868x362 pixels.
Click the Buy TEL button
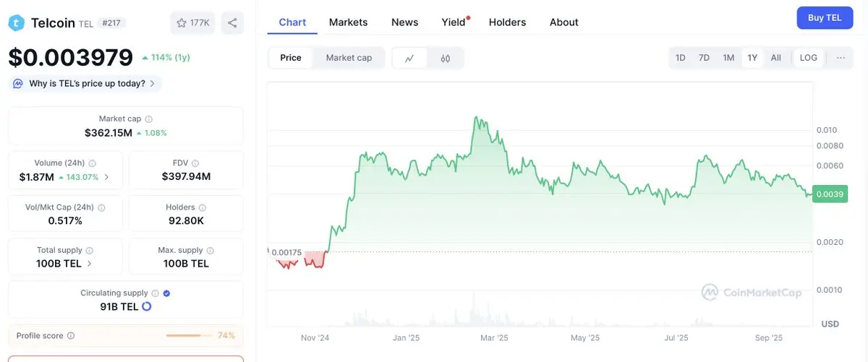pos(825,18)
